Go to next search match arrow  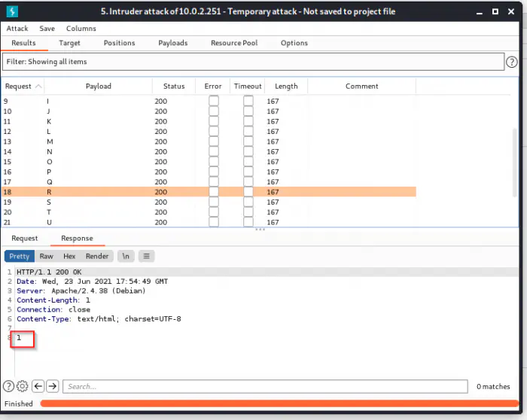click(52, 386)
